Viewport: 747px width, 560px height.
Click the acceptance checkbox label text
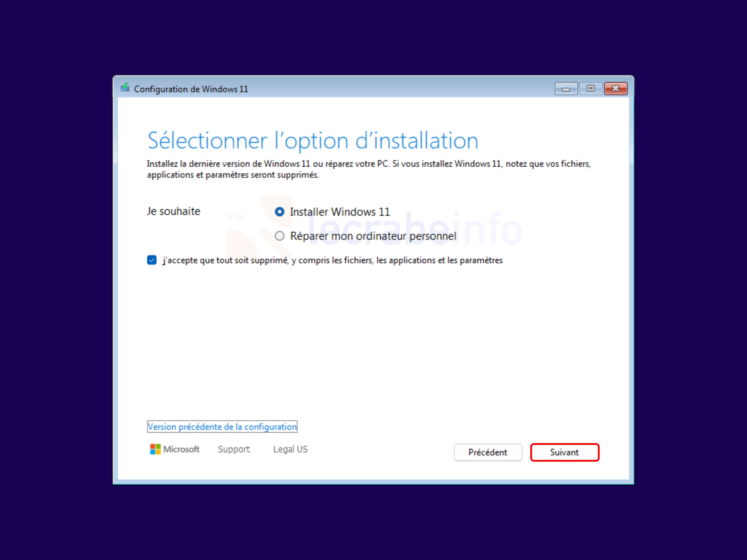(333, 260)
